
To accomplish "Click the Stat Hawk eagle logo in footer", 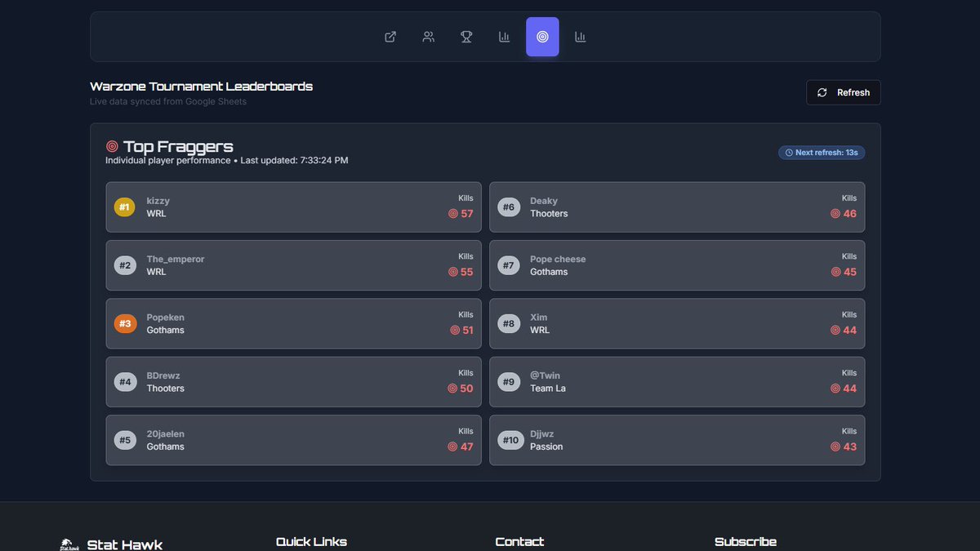I will coord(69,544).
